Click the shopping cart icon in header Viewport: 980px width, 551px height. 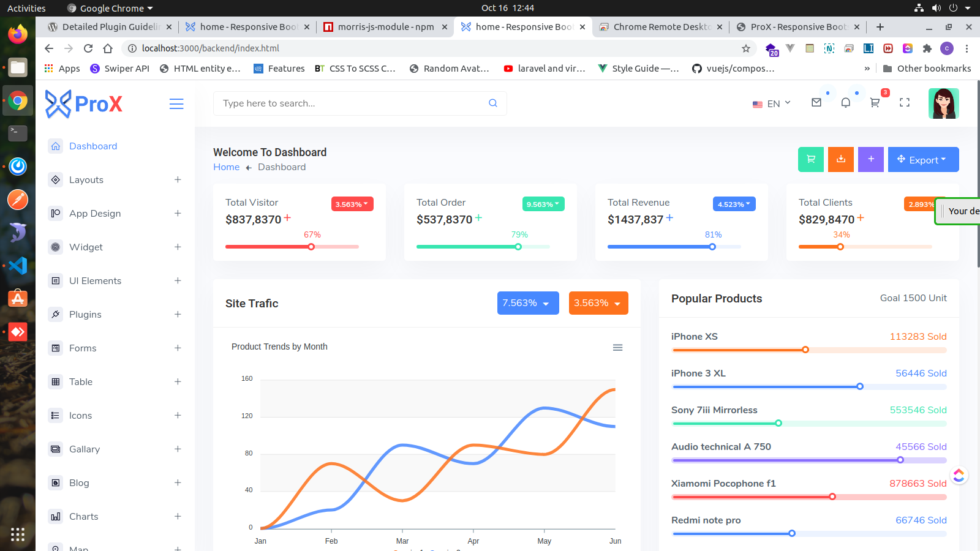[x=875, y=103]
